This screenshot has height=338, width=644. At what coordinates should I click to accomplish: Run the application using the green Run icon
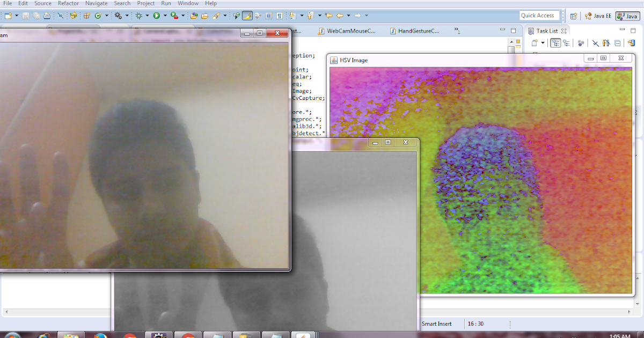[x=157, y=15]
